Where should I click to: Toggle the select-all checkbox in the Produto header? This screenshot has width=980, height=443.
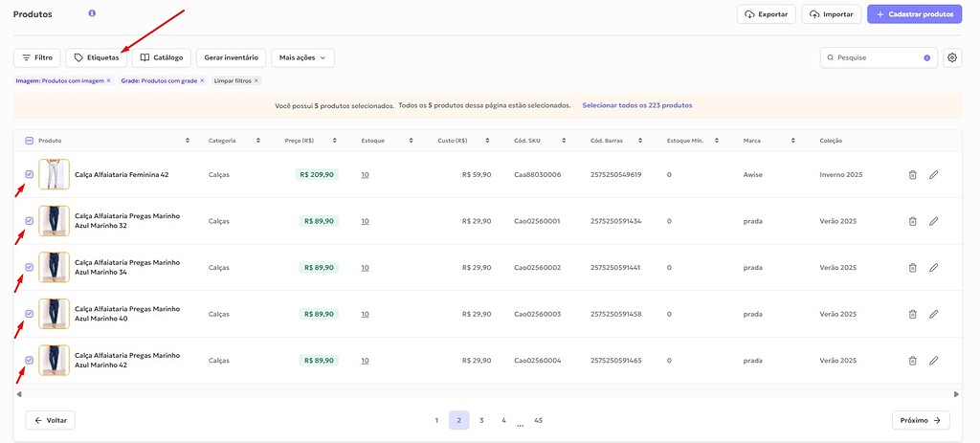click(x=29, y=141)
